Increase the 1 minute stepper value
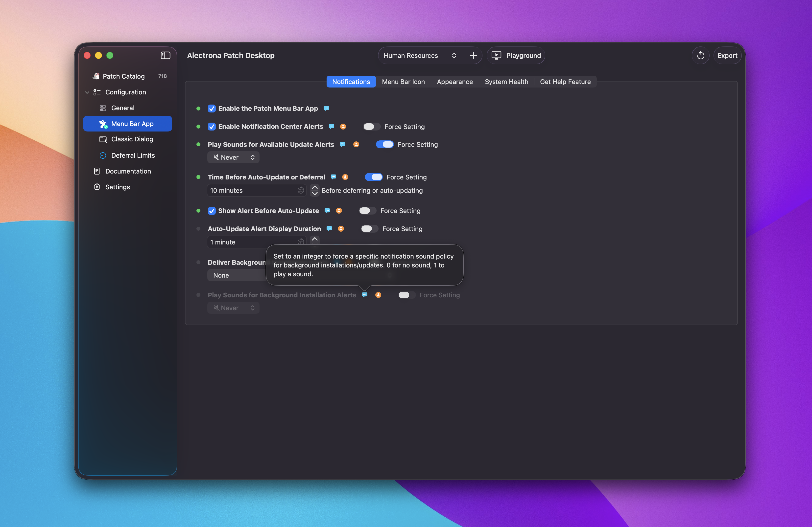This screenshot has width=812, height=527. tap(314, 239)
